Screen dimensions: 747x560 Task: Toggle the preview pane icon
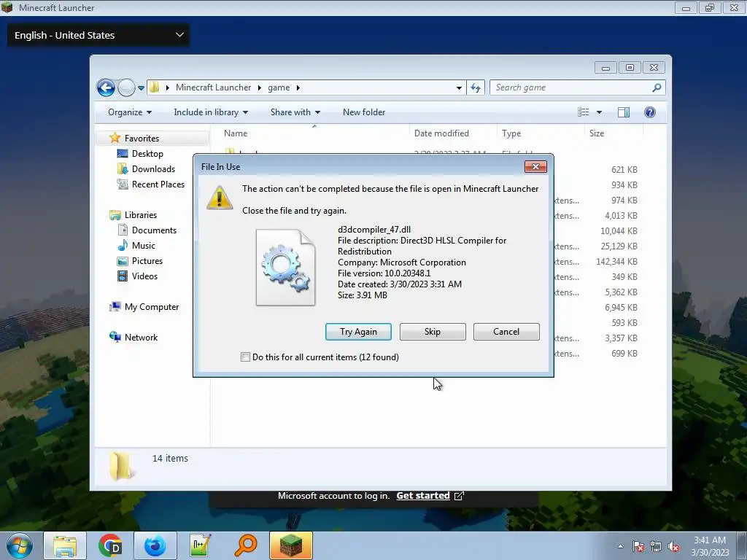point(623,112)
